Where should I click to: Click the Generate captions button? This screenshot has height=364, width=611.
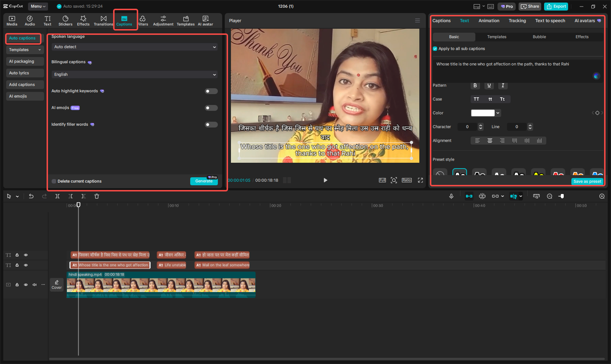tap(204, 181)
